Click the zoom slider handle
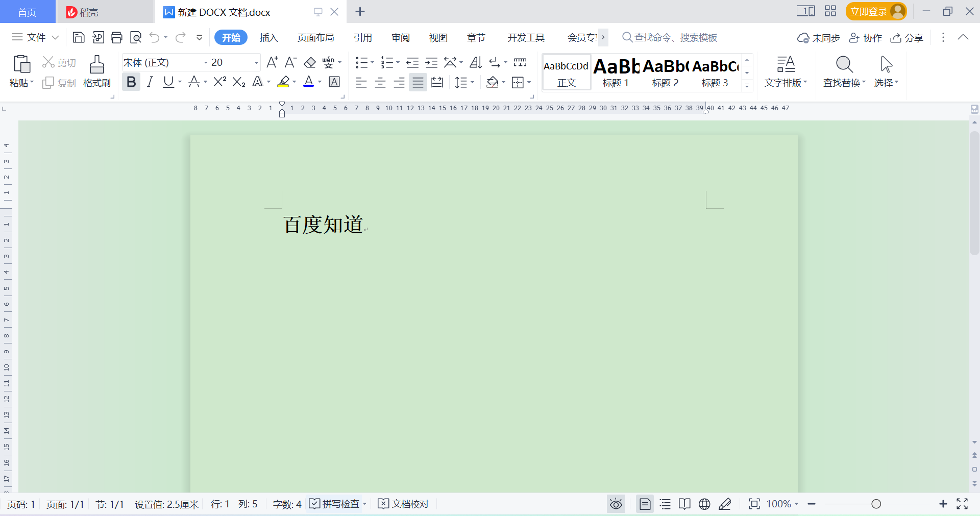Viewport: 980px width, 516px height. (876, 504)
